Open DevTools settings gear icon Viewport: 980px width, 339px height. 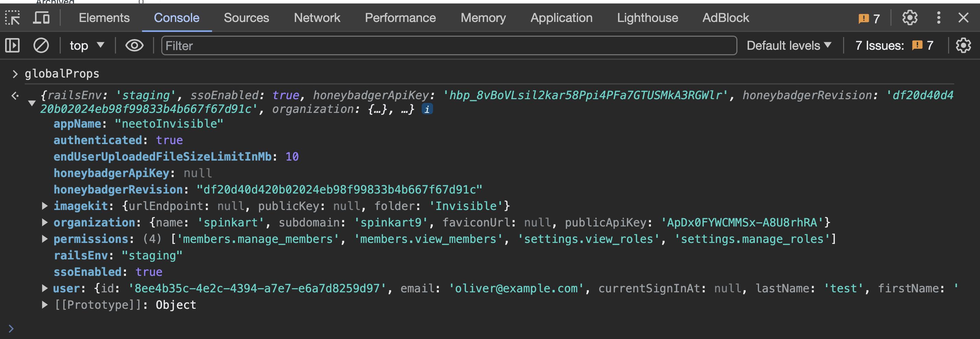click(x=910, y=18)
